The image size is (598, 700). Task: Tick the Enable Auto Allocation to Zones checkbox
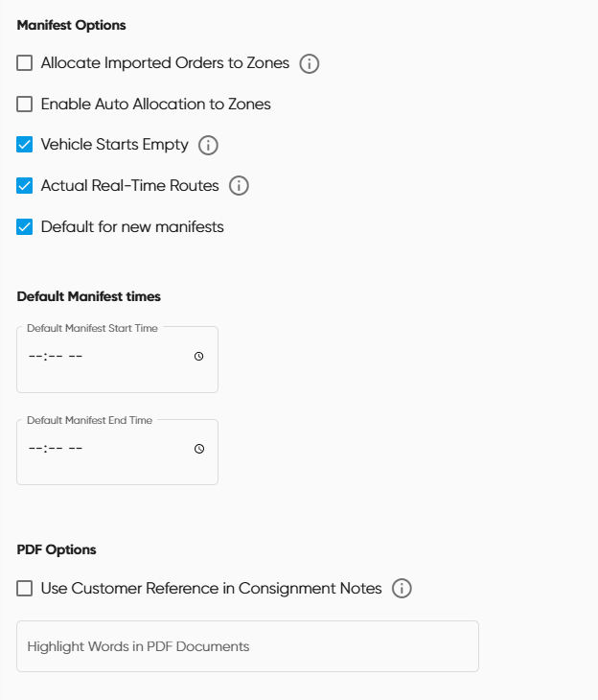click(25, 105)
